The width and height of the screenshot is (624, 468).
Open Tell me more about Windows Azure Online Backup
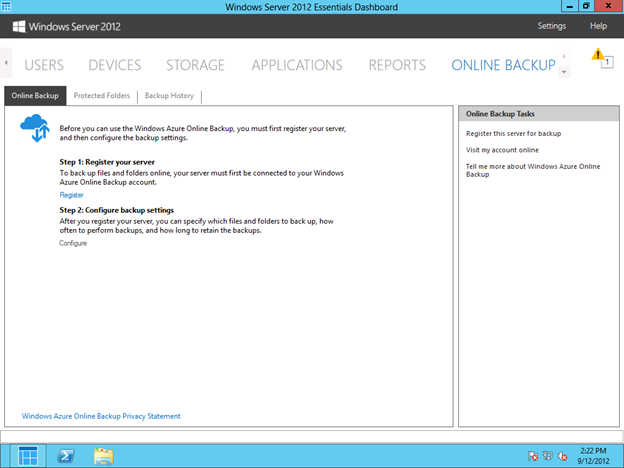(x=533, y=170)
